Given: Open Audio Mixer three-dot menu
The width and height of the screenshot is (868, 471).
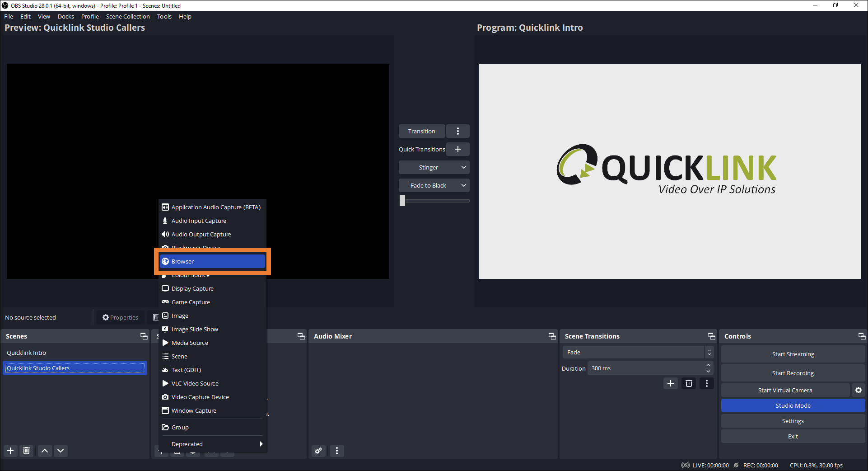Looking at the screenshot, I should pyautogui.click(x=337, y=451).
